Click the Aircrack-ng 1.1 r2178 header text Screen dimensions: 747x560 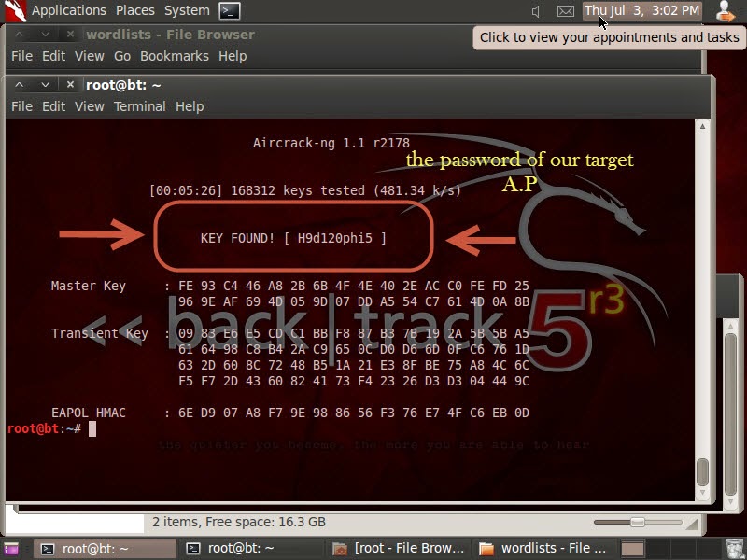point(331,143)
